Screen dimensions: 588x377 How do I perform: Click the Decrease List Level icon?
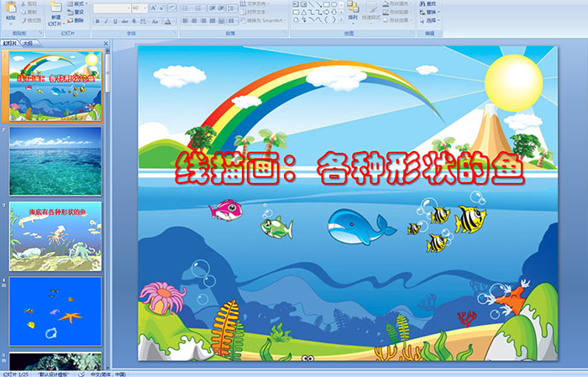(x=213, y=8)
